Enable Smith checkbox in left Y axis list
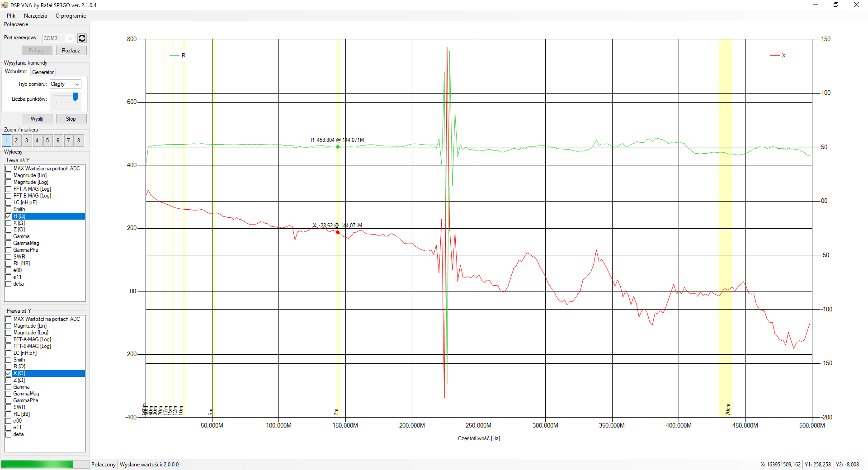 point(9,209)
